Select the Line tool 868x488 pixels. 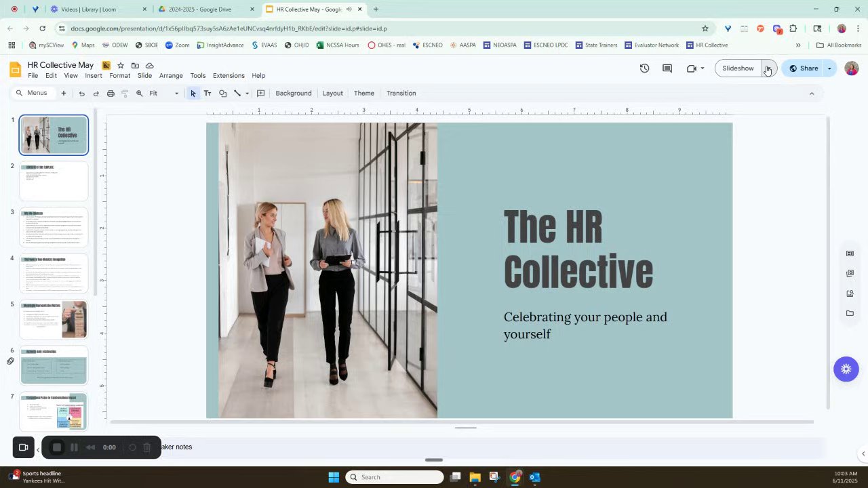237,94
